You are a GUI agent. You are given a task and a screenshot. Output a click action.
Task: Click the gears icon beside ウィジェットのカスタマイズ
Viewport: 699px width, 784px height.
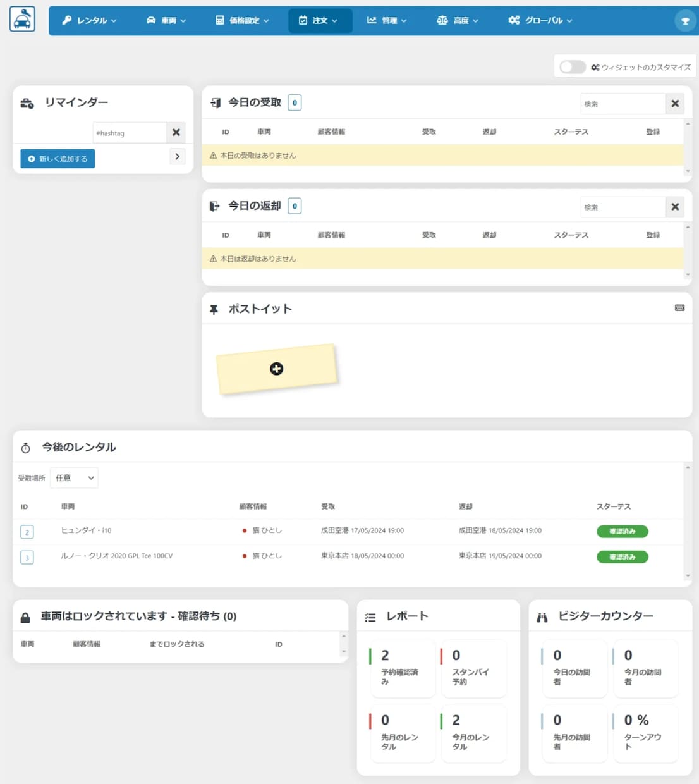(x=595, y=67)
